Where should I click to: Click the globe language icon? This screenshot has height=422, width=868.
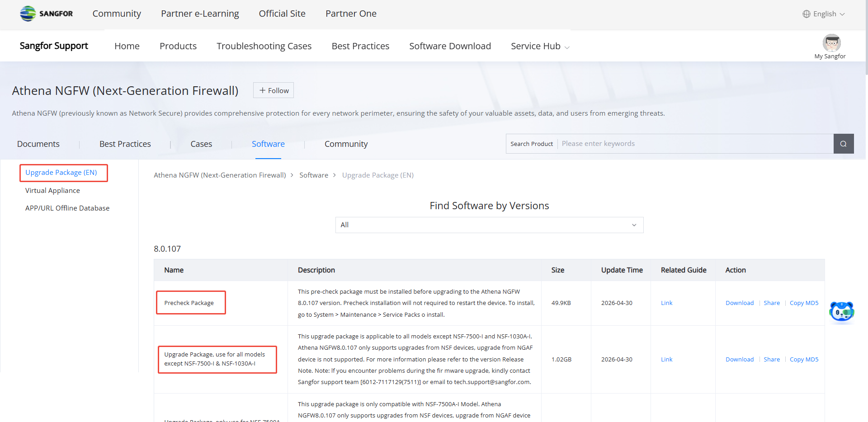pos(807,14)
